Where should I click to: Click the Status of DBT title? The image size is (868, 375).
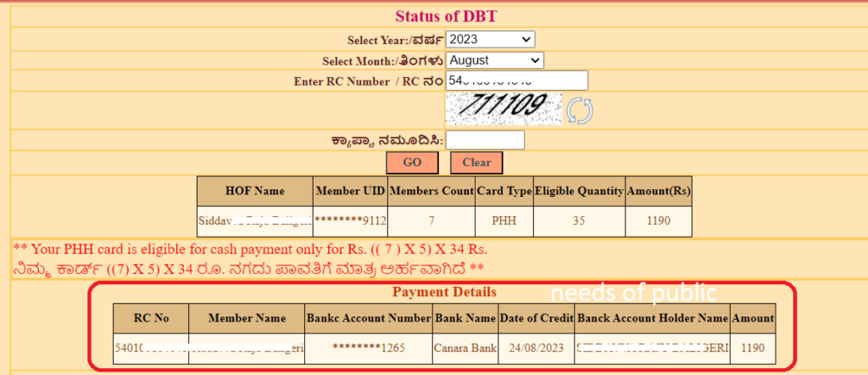coord(446,16)
